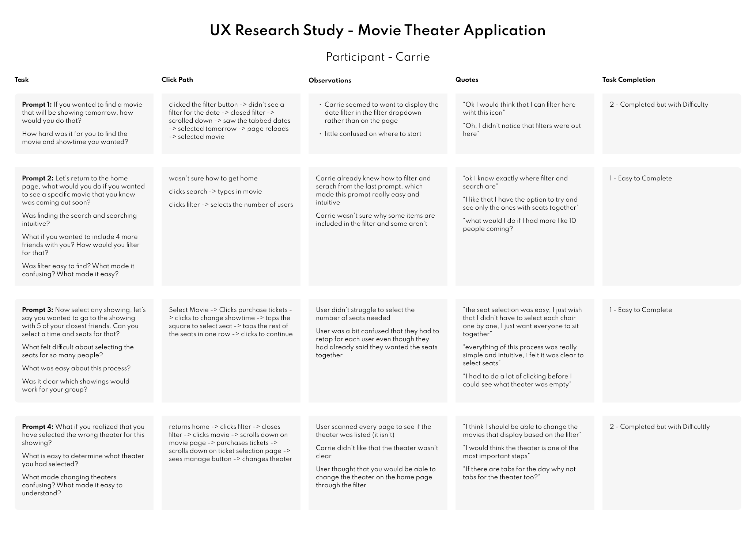Select quote about tabs for the theater
756x534 pixels.
point(519,473)
